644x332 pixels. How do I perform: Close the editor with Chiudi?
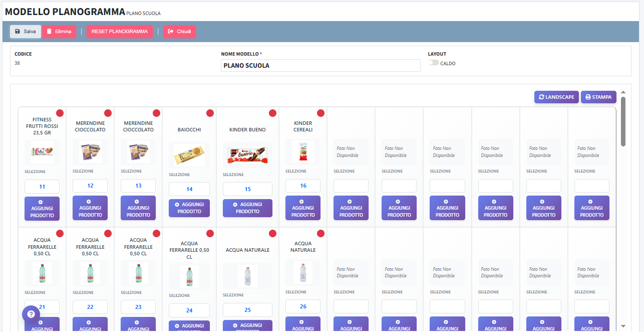click(179, 32)
